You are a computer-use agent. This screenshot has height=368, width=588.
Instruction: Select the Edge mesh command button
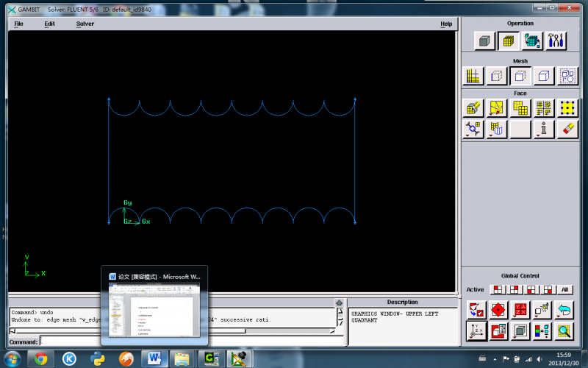497,76
